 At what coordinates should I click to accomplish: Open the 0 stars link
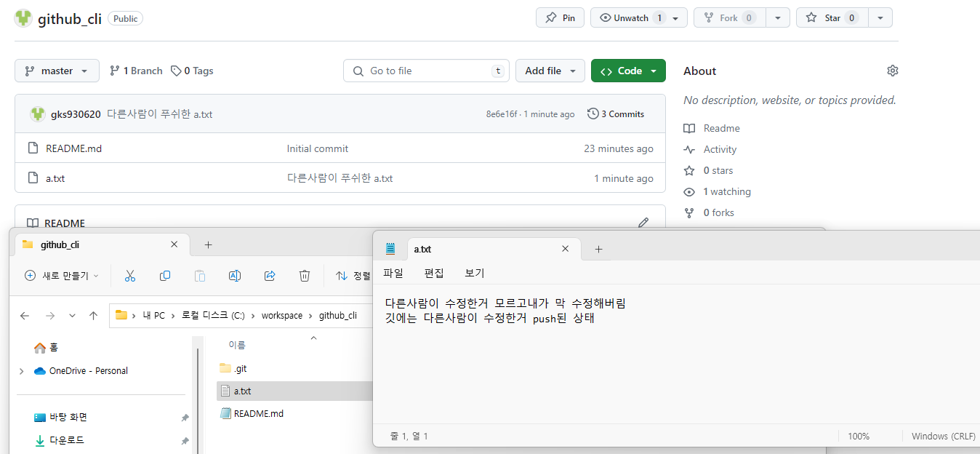pos(708,170)
